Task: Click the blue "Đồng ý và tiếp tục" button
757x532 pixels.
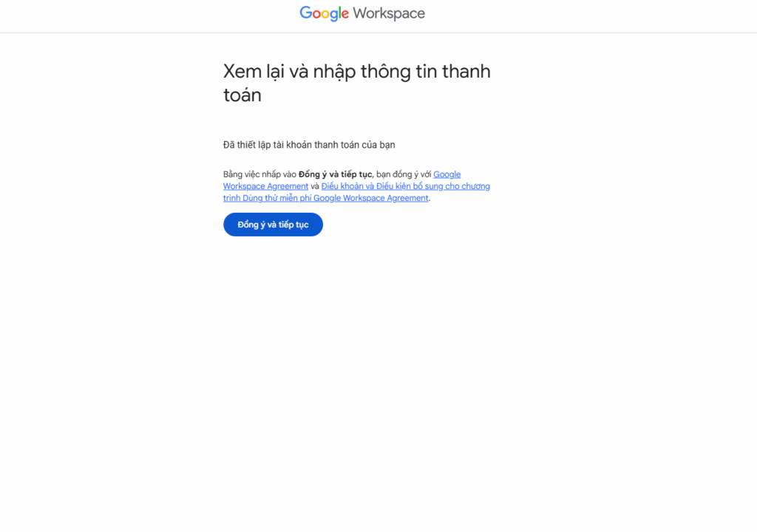Action: pos(273,225)
